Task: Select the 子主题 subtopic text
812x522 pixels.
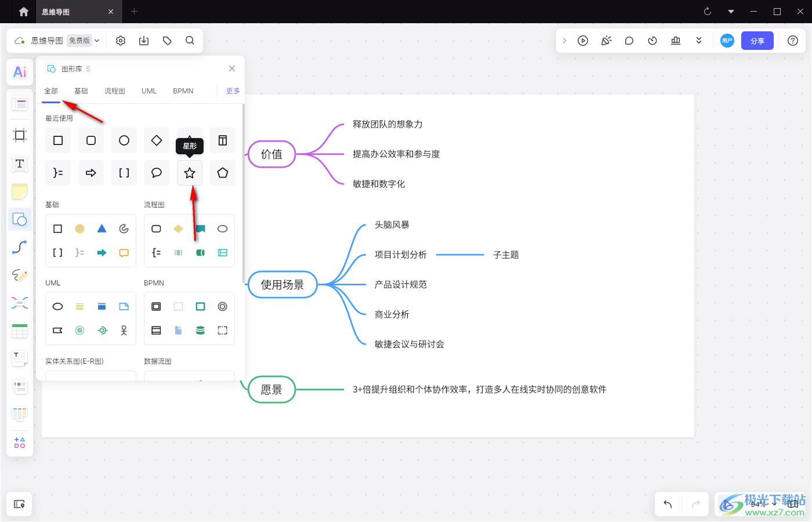Action: point(506,255)
